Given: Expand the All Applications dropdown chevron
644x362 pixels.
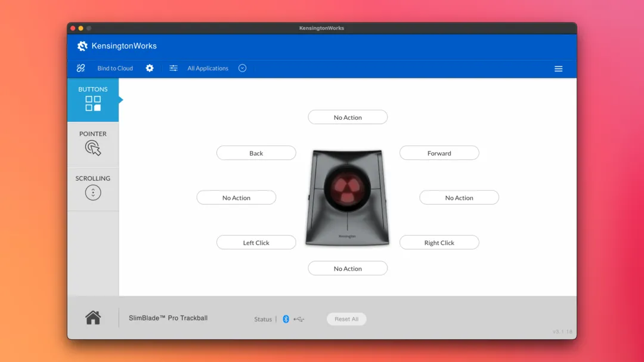Looking at the screenshot, I should coord(242,68).
